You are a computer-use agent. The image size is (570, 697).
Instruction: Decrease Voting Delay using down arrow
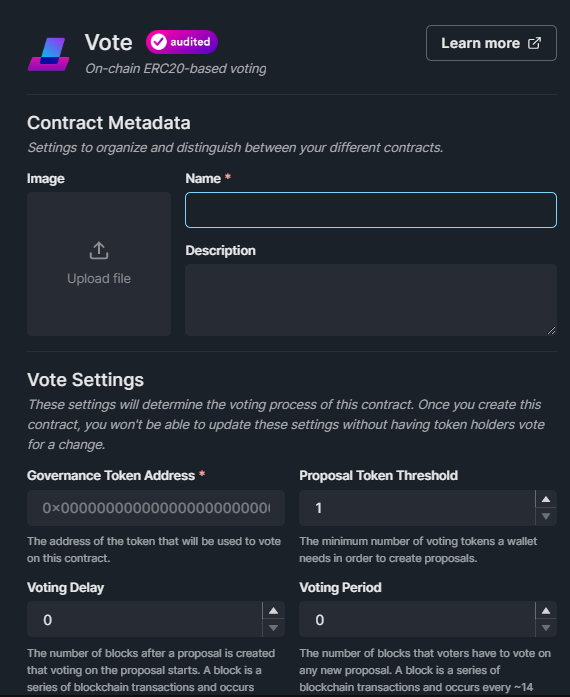coord(273,628)
